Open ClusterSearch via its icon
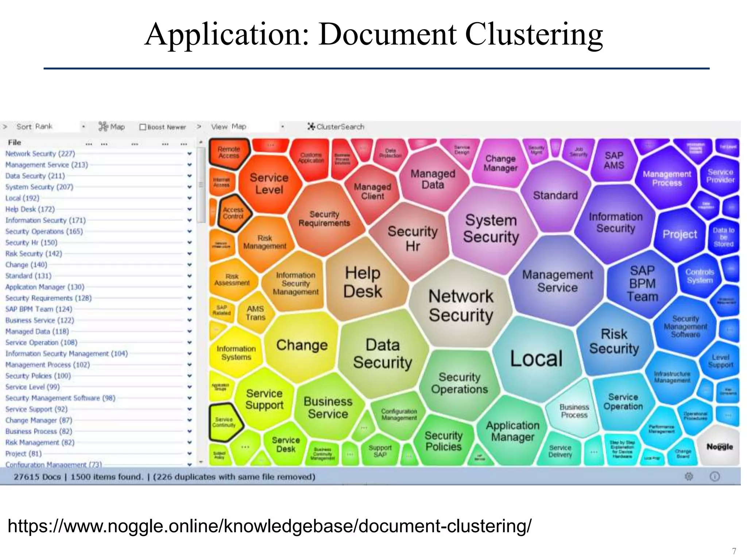Screen dimensions: 747x560 (311, 127)
